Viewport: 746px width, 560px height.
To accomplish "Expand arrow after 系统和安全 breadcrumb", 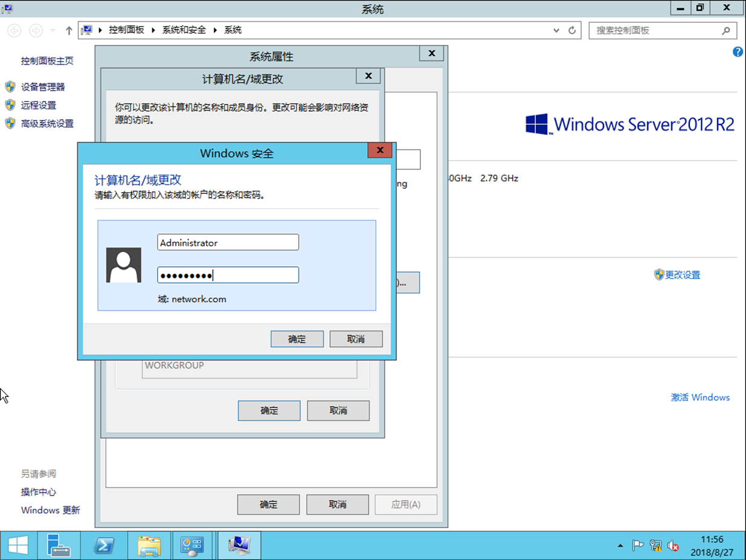I will point(215,30).
